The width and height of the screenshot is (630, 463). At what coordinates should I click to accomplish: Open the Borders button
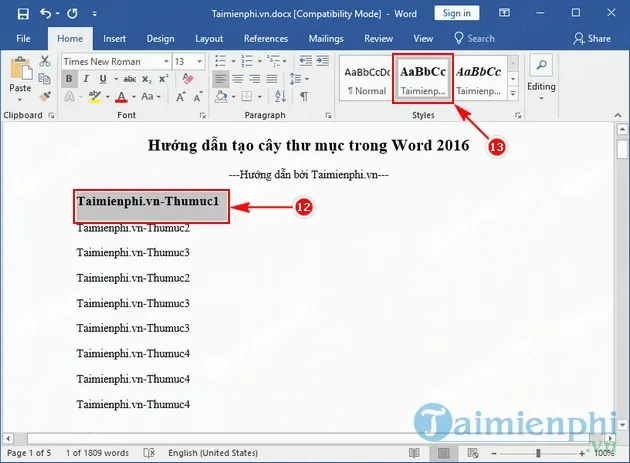[x=246, y=96]
